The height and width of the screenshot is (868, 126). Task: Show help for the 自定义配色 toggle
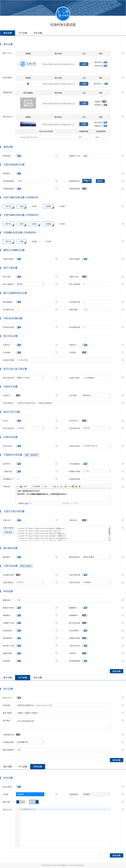123,787
